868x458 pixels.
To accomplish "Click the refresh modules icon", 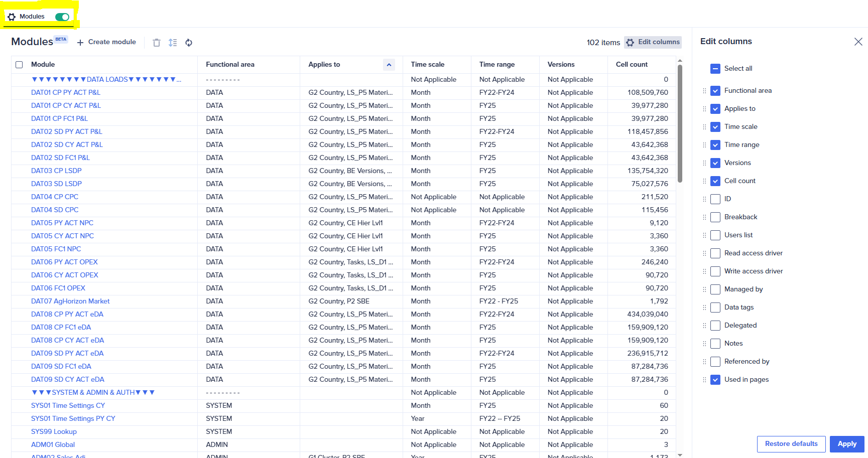I will [x=189, y=43].
